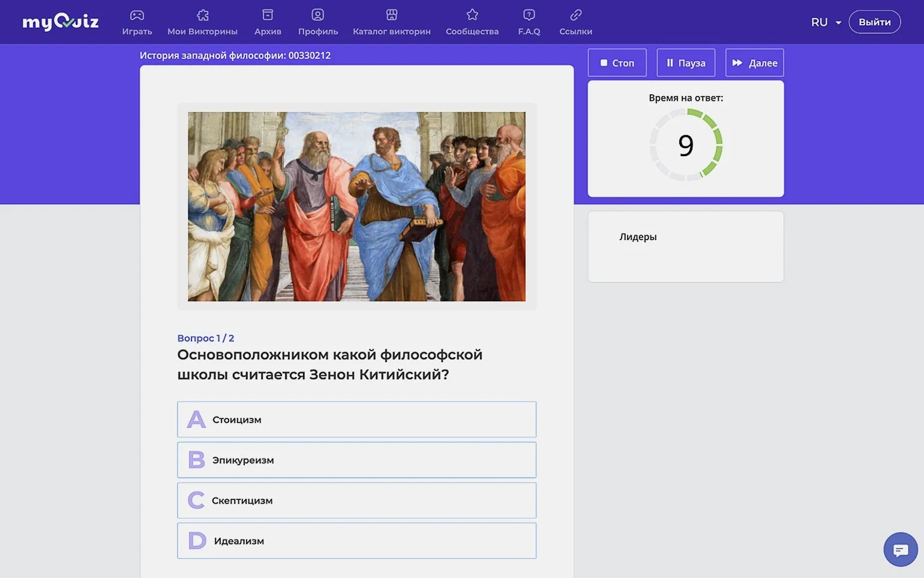
Task: Open the Профиль user icon
Action: pyautogui.click(x=318, y=15)
